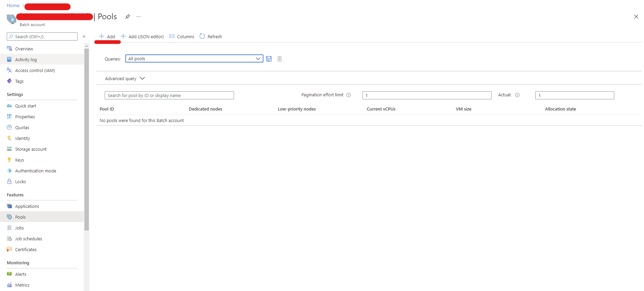Image resolution: width=644 pixels, height=291 pixels.
Task: Open Add (JSON editor) option
Action: tap(142, 37)
